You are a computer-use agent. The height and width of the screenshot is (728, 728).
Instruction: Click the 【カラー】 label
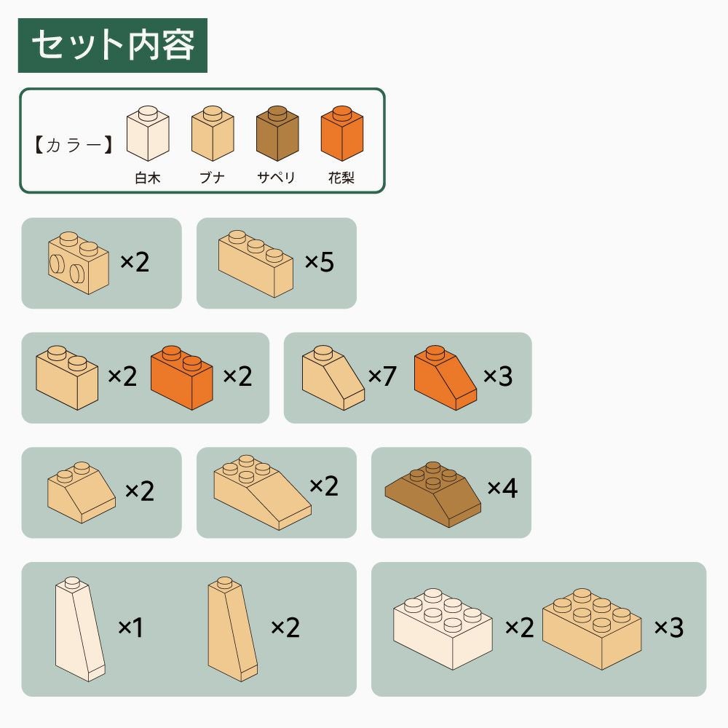(x=74, y=146)
